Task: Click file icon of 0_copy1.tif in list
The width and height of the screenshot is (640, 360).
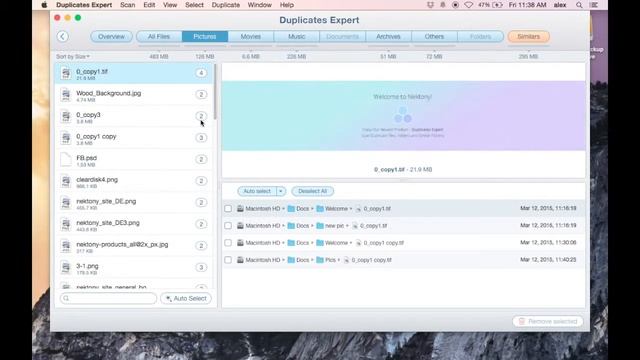Action: click(x=66, y=73)
